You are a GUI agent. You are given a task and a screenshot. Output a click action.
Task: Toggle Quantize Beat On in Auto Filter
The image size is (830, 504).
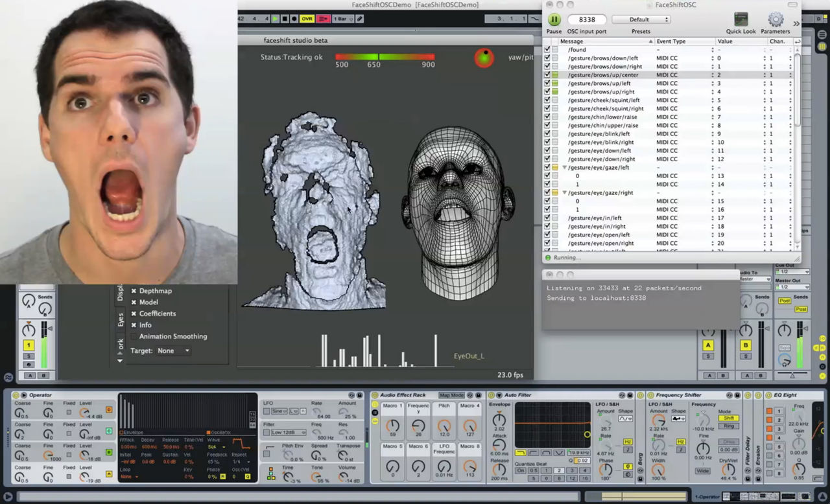521,470
